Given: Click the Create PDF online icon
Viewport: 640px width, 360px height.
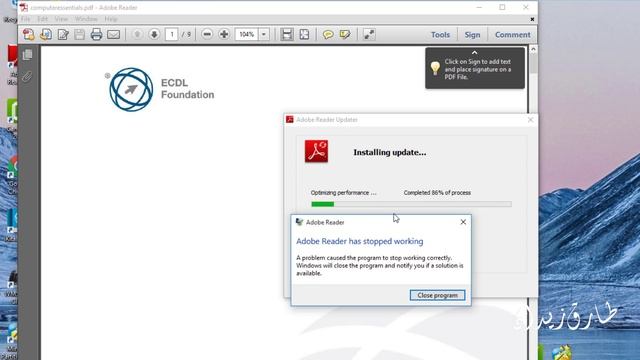Looking at the screenshot, I should point(29,35).
